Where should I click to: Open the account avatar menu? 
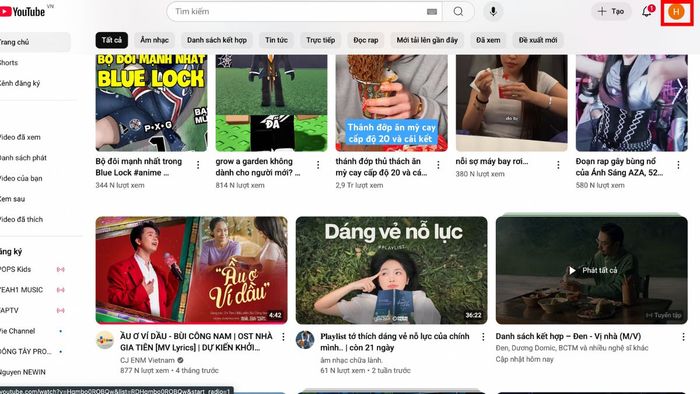click(x=676, y=12)
